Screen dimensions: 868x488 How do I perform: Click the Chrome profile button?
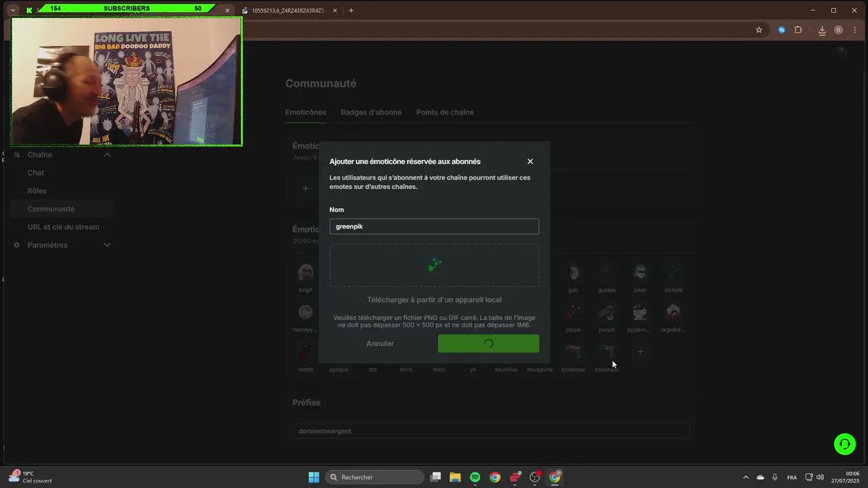(x=838, y=30)
